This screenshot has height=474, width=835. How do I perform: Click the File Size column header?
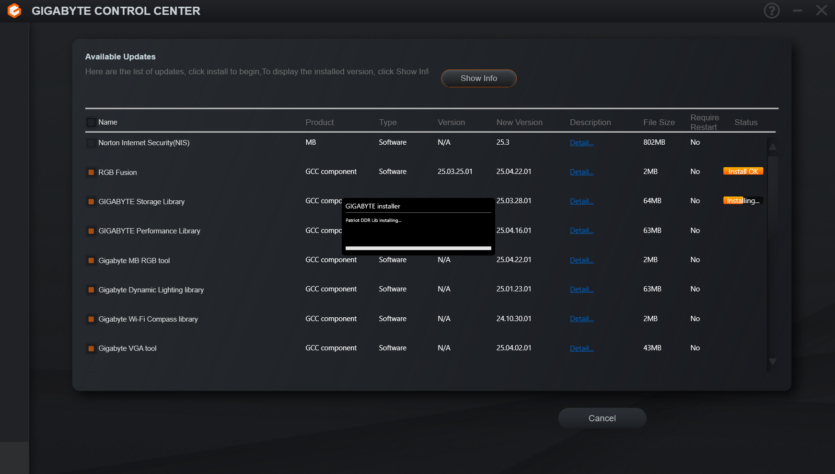(659, 122)
